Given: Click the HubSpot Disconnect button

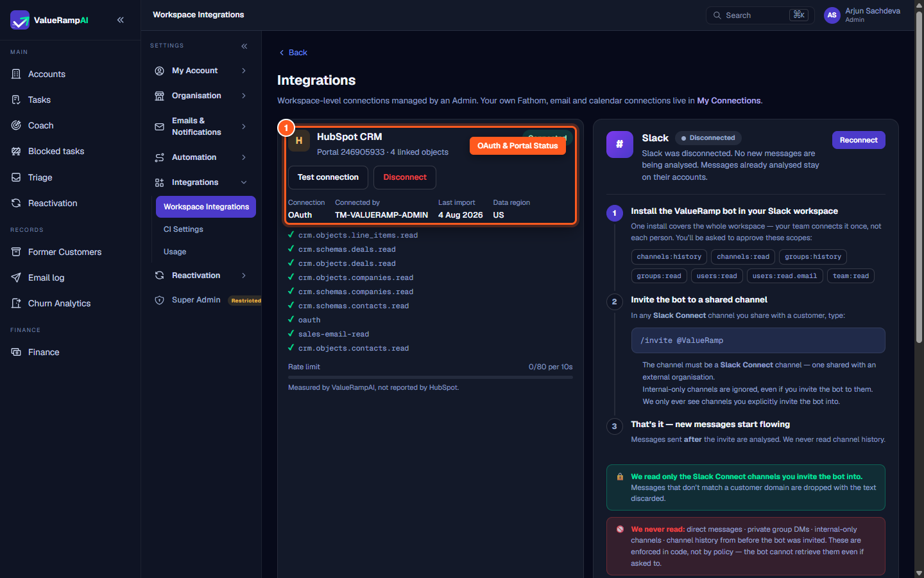Looking at the screenshot, I should coord(405,177).
